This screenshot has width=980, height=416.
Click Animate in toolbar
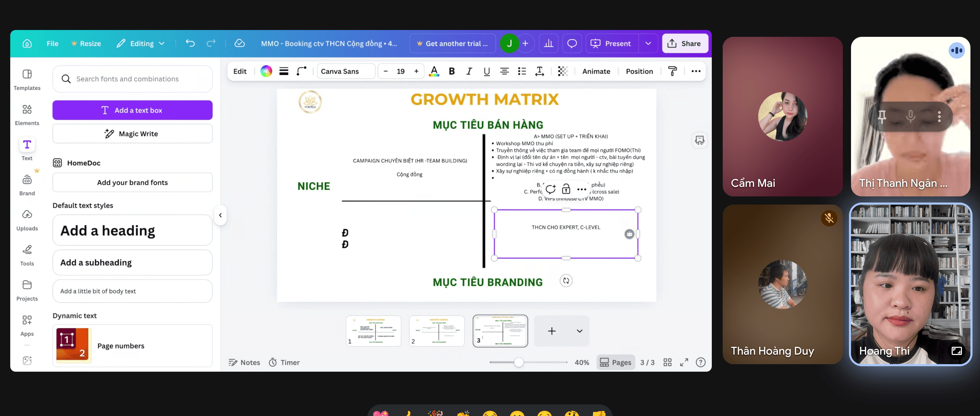[x=596, y=71]
